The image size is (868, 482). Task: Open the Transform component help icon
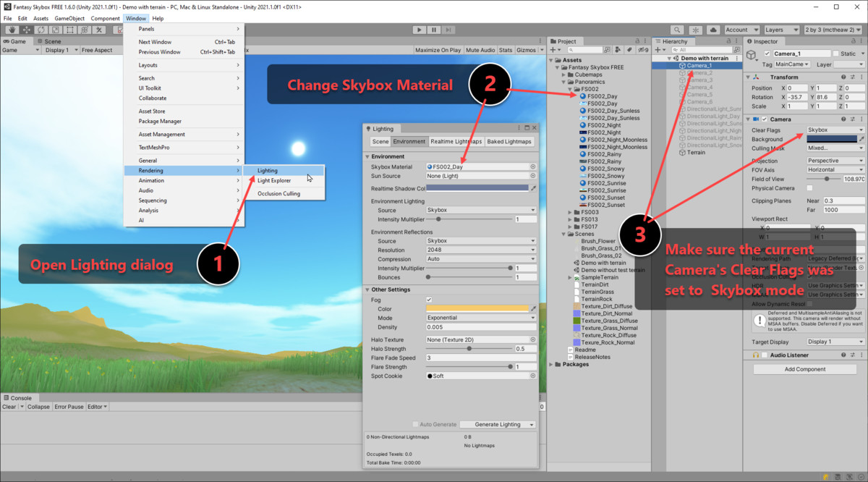(x=843, y=77)
